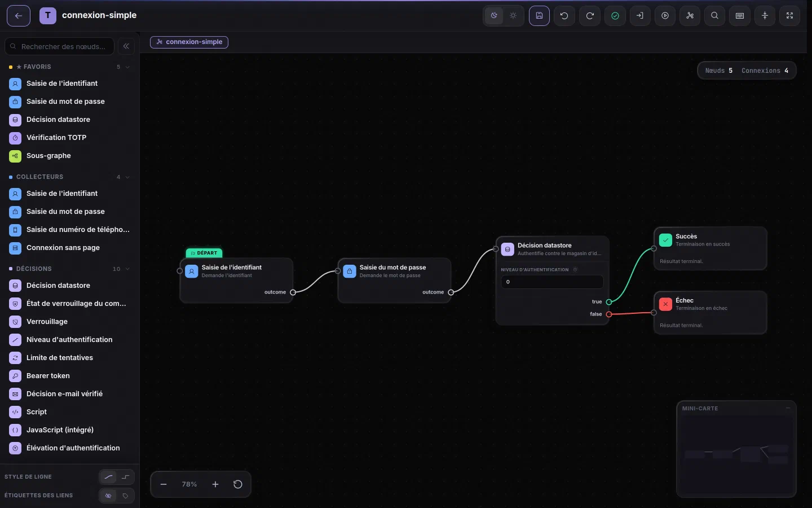Switch to light theme with sun toggle
Screen dimensions: 812x508
coord(513,16)
